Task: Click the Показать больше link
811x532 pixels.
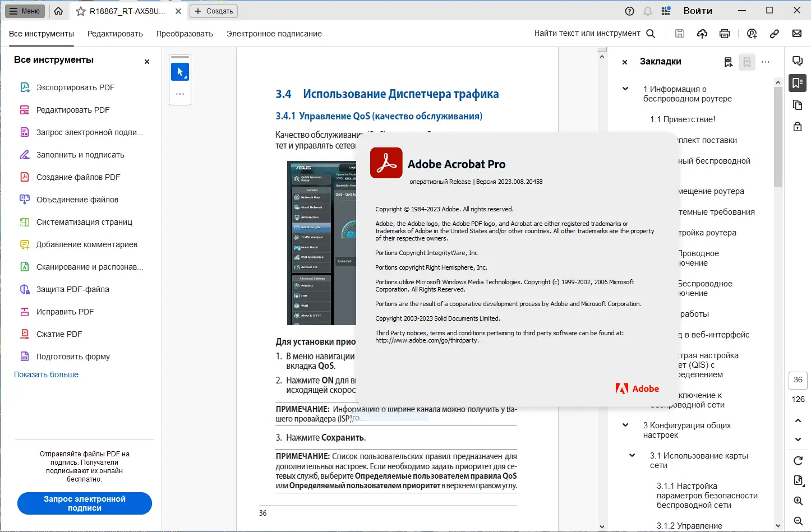Action: tap(46, 374)
